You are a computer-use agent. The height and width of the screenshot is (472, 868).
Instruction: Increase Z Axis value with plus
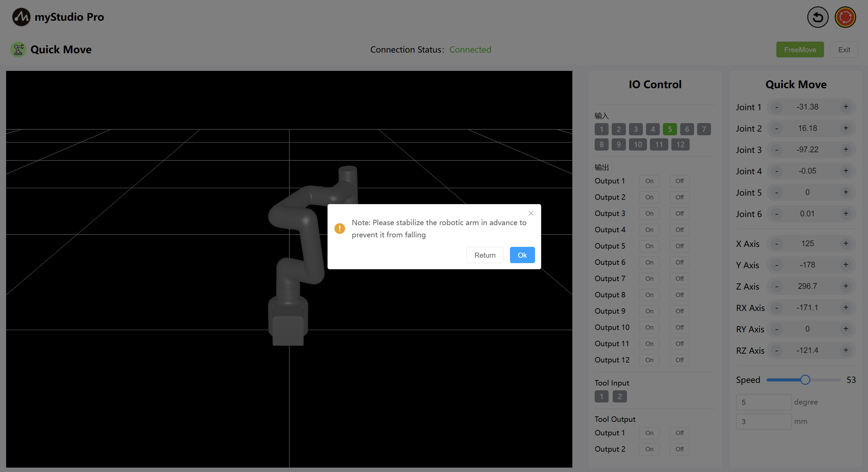coord(846,286)
